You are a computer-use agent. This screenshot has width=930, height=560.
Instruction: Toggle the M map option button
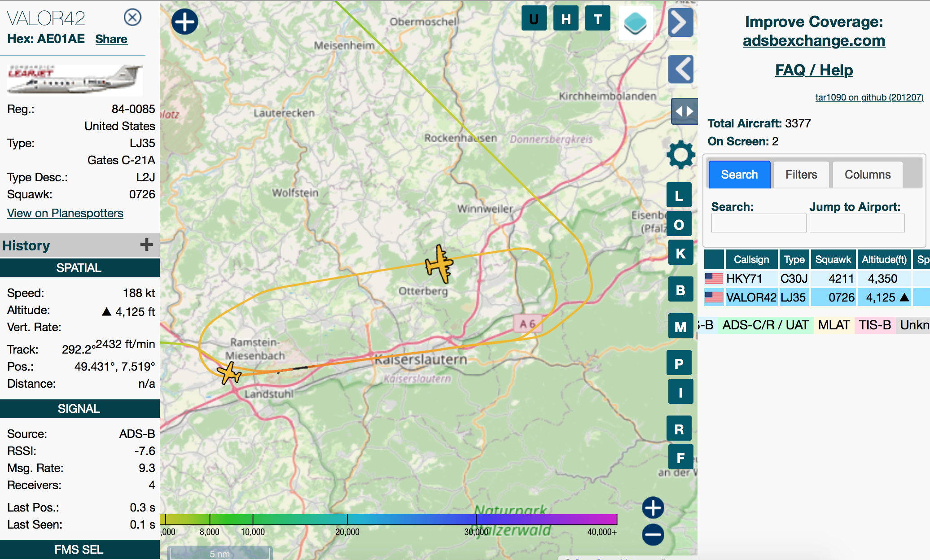[680, 326]
